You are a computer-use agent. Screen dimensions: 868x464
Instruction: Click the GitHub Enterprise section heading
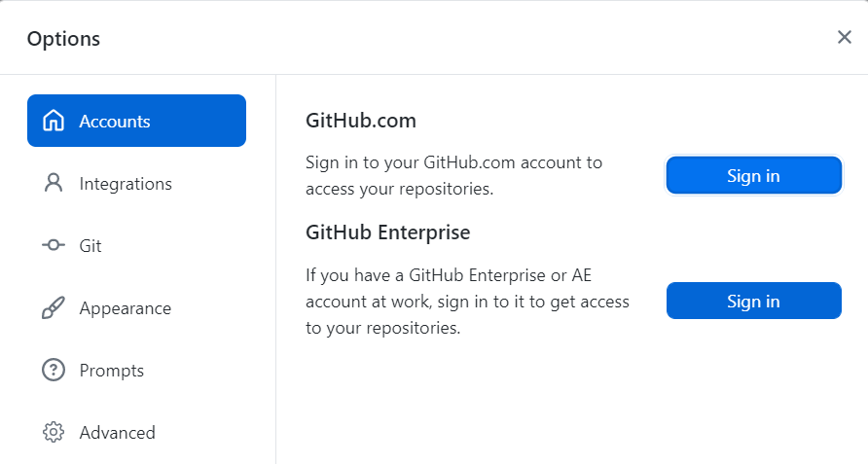click(x=387, y=232)
